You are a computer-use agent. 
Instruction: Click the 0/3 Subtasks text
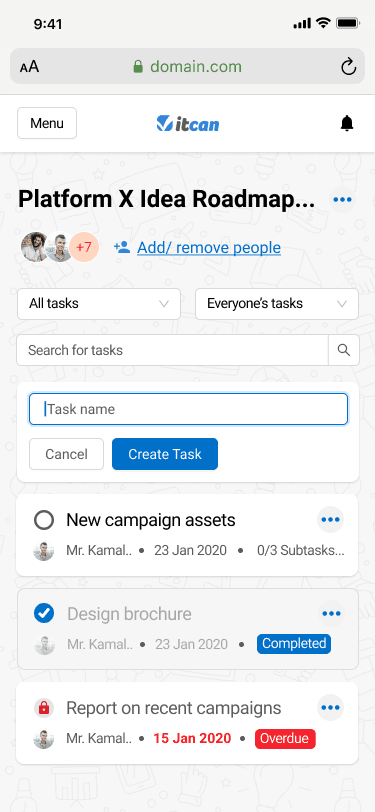(300, 550)
